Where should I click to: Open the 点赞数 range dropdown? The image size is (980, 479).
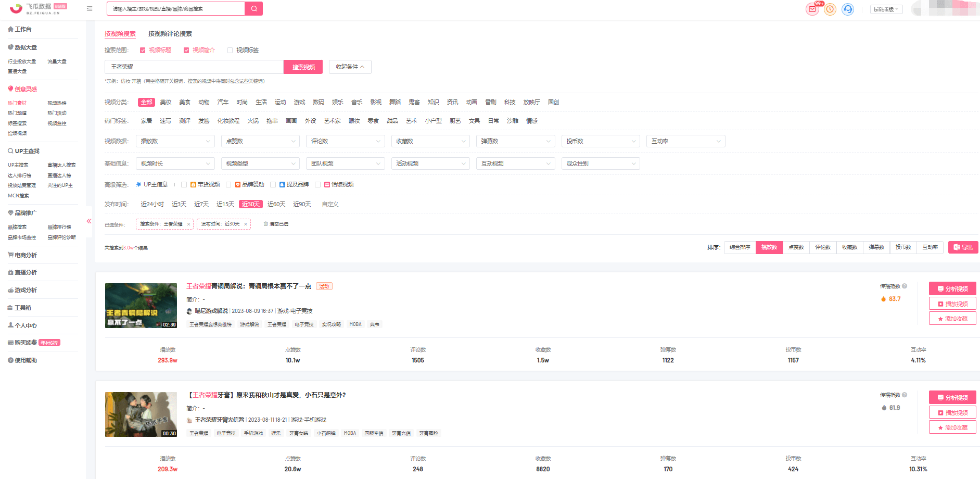pos(260,141)
